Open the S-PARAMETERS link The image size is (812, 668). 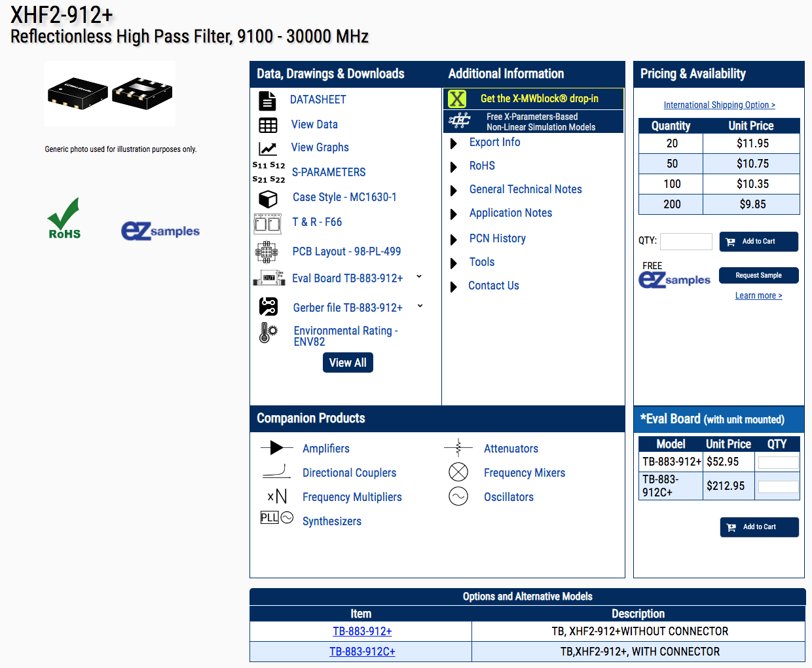click(x=329, y=172)
